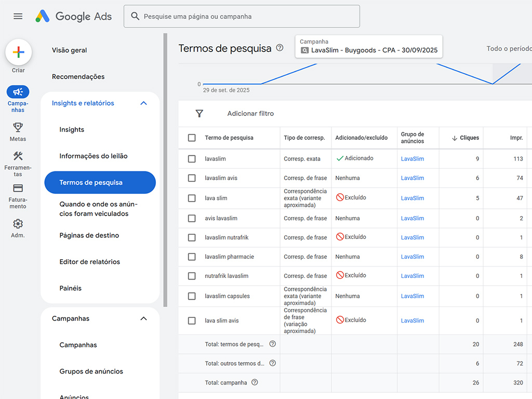
Task: Check the lavaslim row checkbox
Action: 192,158
